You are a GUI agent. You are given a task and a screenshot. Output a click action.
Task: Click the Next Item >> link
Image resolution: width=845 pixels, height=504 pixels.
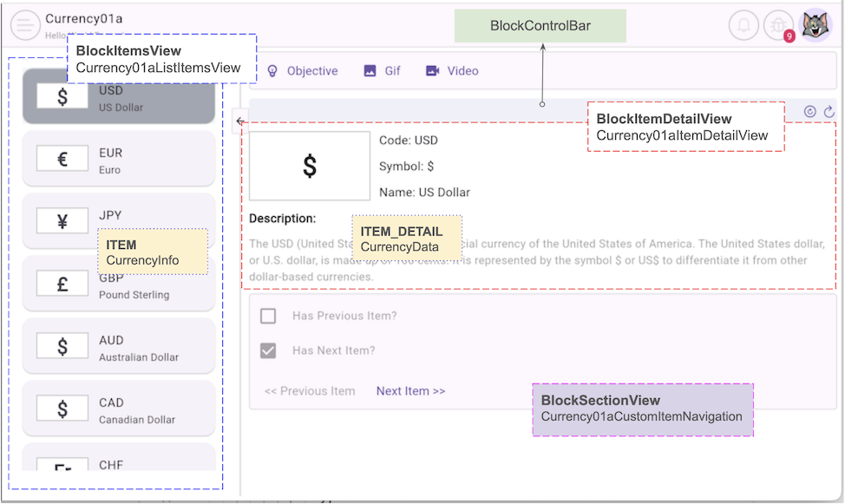[410, 391]
